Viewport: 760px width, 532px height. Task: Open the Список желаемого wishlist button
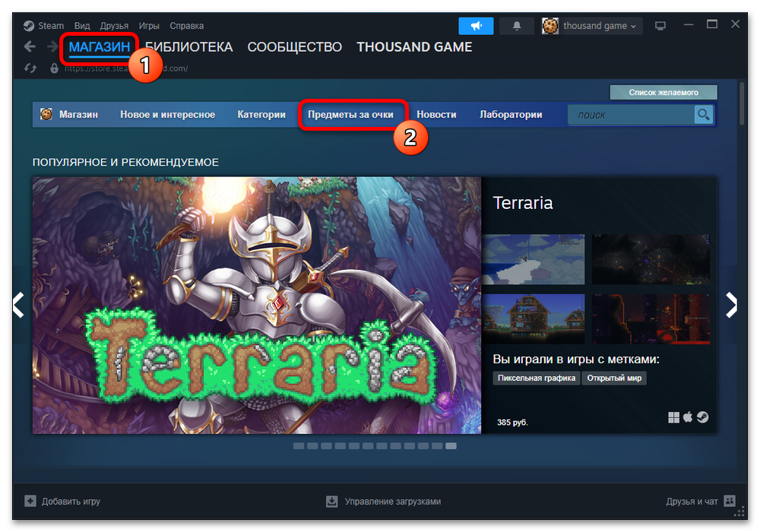tap(663, 92)
